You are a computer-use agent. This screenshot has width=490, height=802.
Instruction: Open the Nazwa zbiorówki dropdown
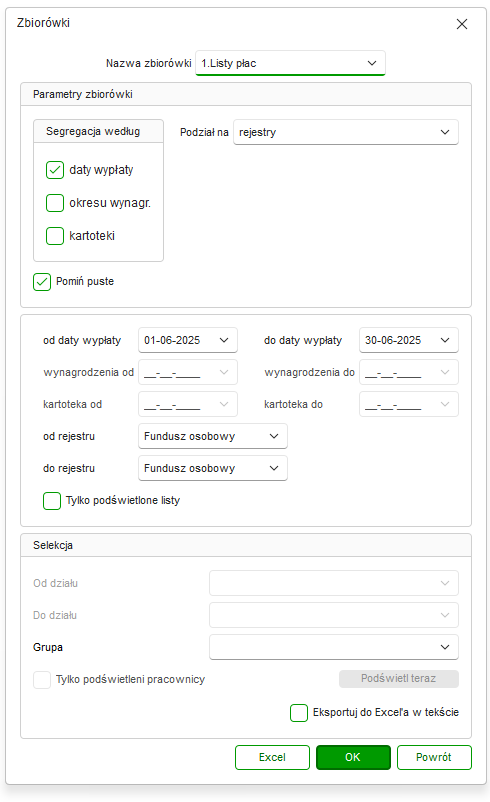click(x=290, y=63)
